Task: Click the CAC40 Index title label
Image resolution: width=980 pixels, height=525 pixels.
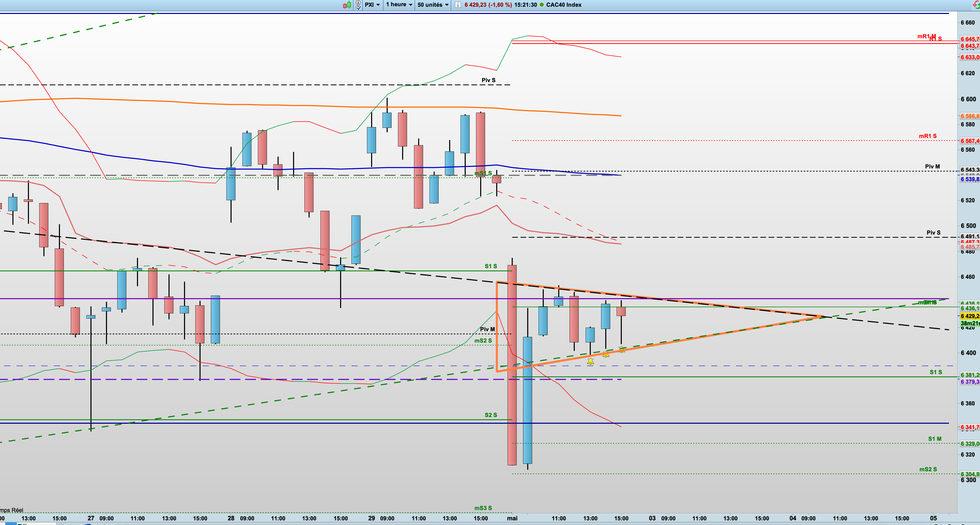Action: click(x=564, y=5)
